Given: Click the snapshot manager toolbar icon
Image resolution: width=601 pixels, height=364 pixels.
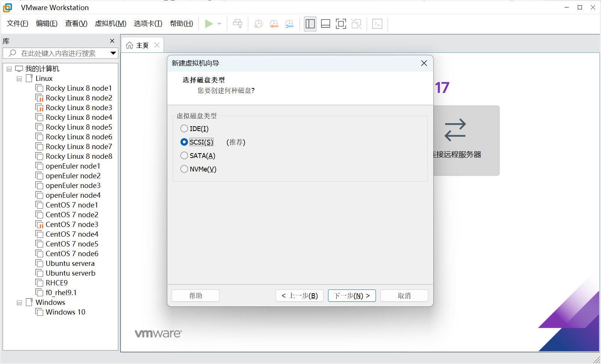Looking at the screenshot, I should coord(289,24).
